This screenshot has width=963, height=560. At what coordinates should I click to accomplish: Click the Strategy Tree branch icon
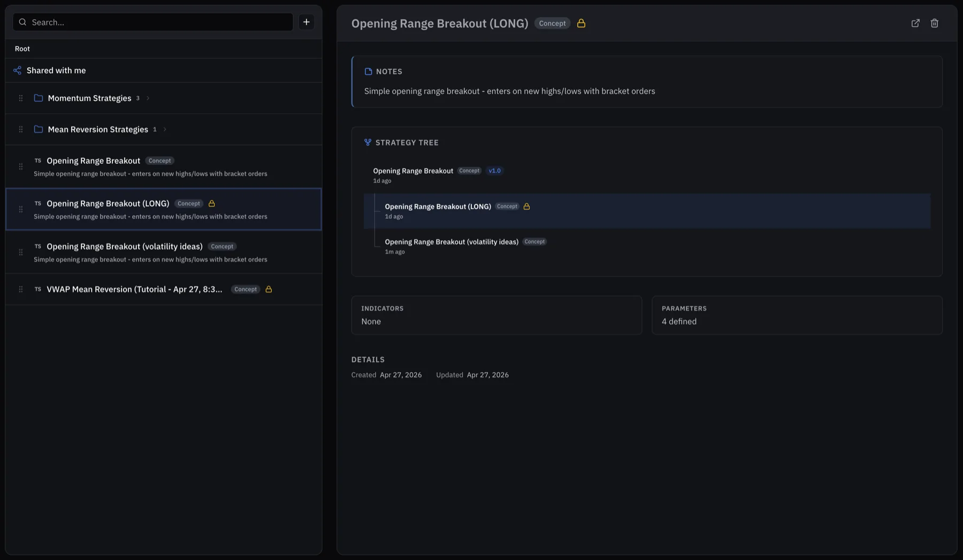tap(368, 142)
